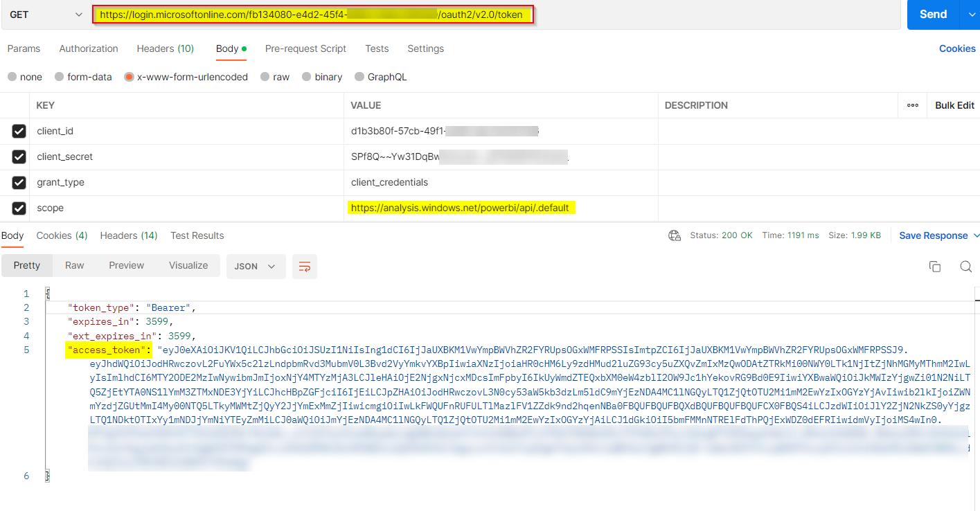
Task: Select the none body type
Action: (25, 77)
